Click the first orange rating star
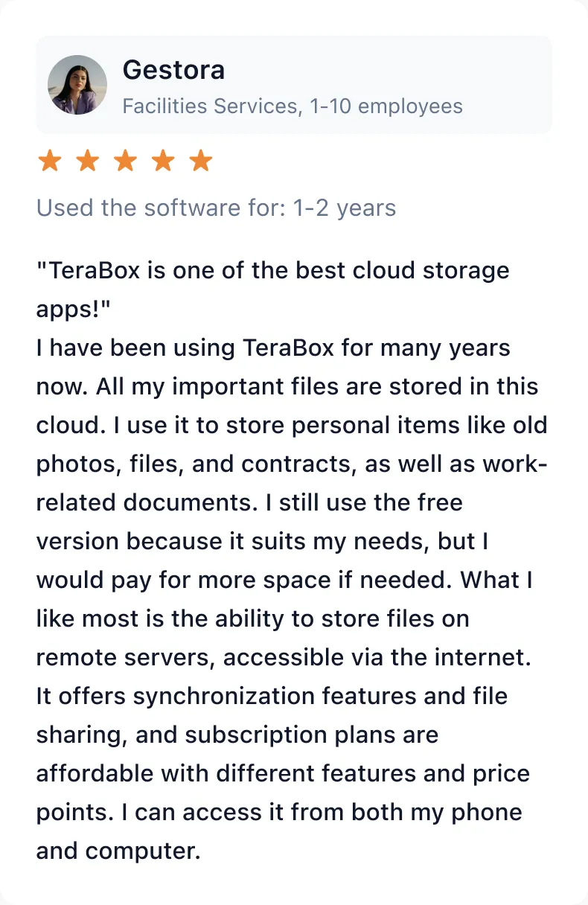Screen dimensions: 588x905 pyautogui.click(x=49, y=160)
